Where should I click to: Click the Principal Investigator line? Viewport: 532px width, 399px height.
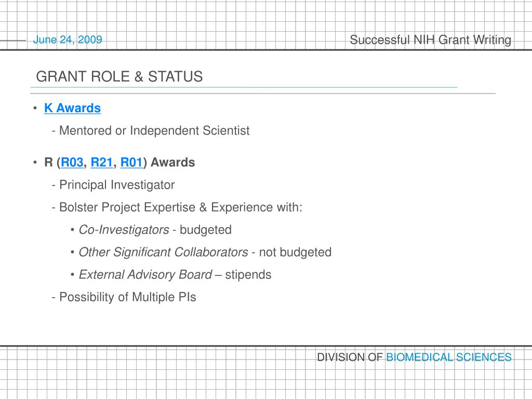pos(117,184)
